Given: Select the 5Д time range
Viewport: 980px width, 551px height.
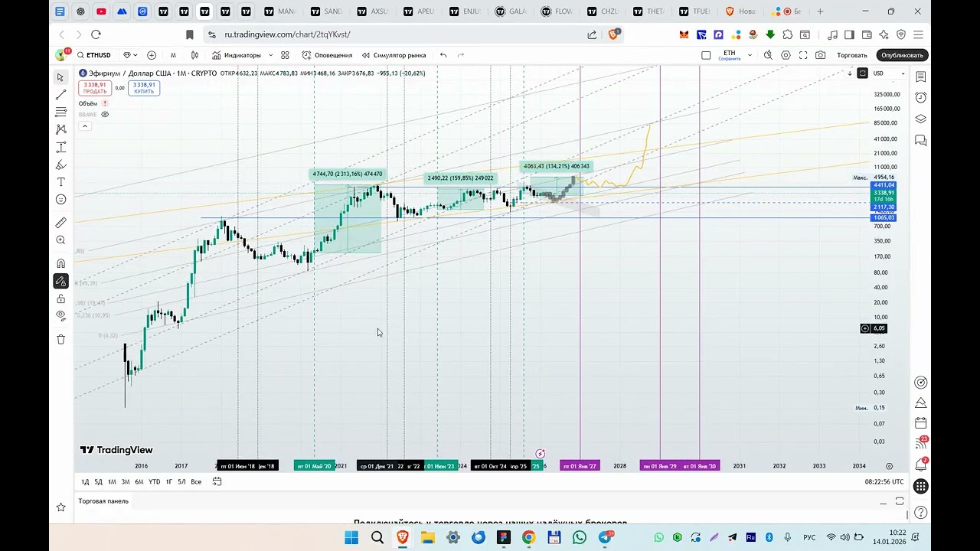Looking at the screenshot, I should (x=98, y=481).
